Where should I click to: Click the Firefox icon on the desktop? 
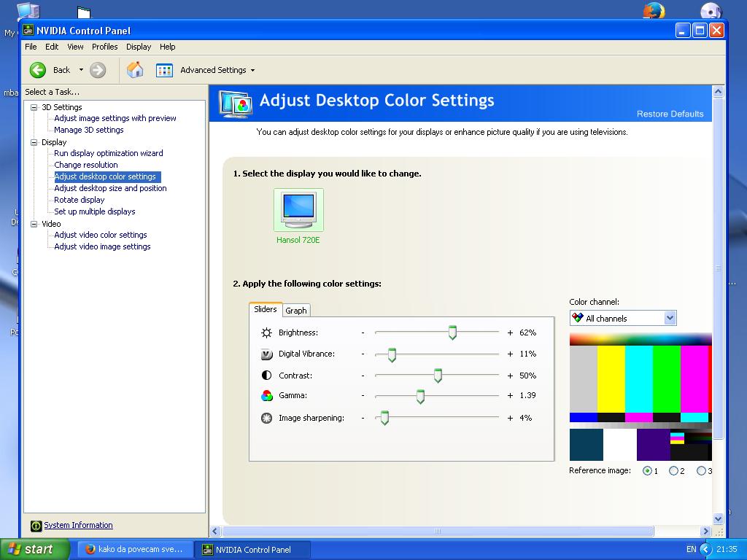(654, 9)
